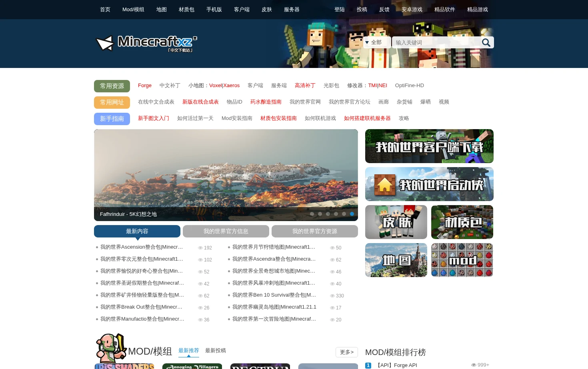The image size is (588, 369).
Task: Open 材质包 in top navigation
Action: click(186, 10)
